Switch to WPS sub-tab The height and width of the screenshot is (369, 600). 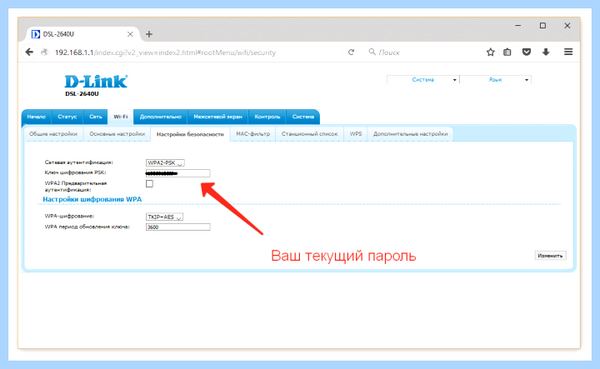point(355,134)
